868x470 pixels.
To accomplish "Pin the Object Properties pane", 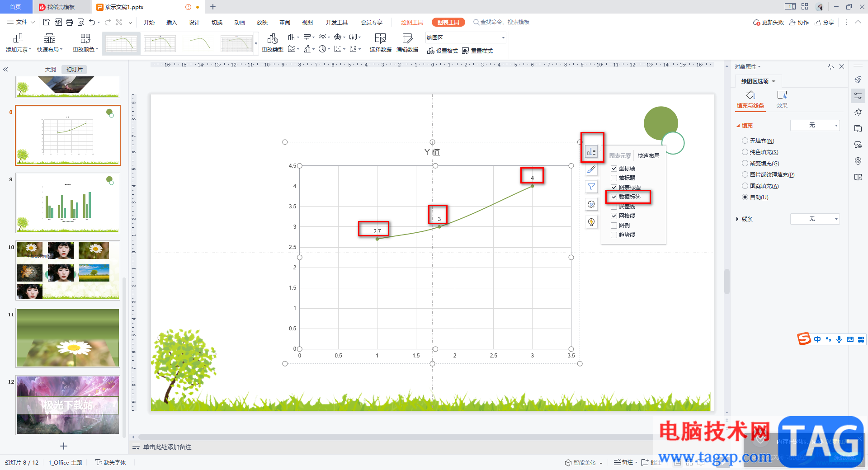I will [x=830, y=66].
